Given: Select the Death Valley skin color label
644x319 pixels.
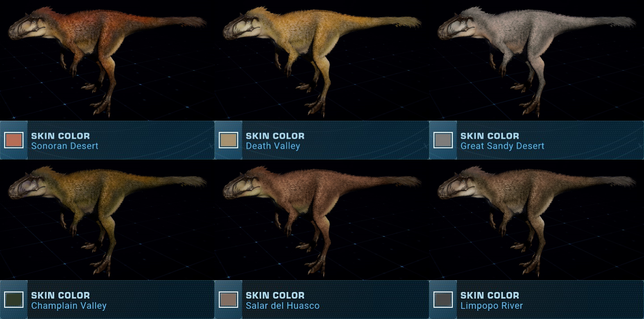Looking at the screenshot, I should pyautogui.click(x=273, y=146).
